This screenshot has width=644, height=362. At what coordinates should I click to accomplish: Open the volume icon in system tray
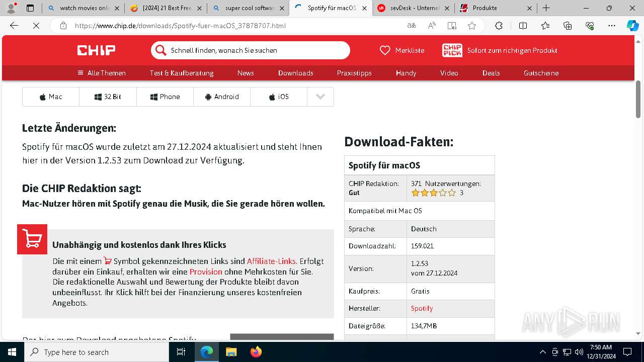[579, 352]
